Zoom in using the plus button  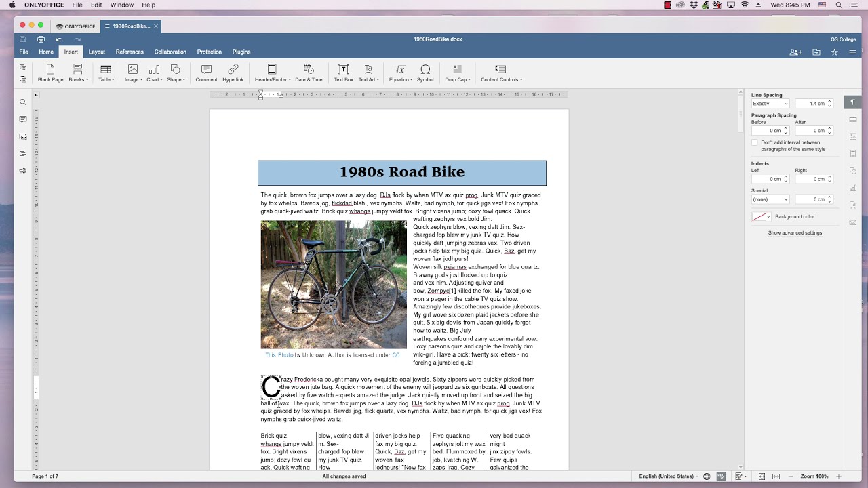tap(839, 476)
